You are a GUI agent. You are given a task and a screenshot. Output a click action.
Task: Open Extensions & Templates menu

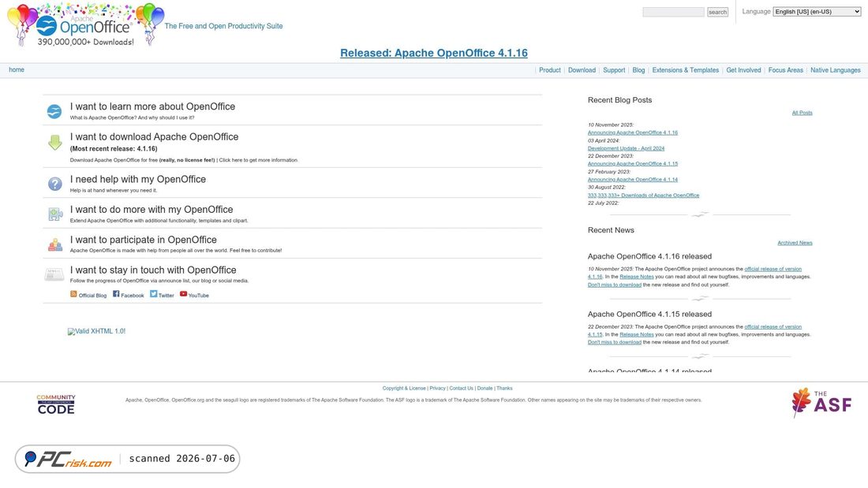tap(685, 70)
